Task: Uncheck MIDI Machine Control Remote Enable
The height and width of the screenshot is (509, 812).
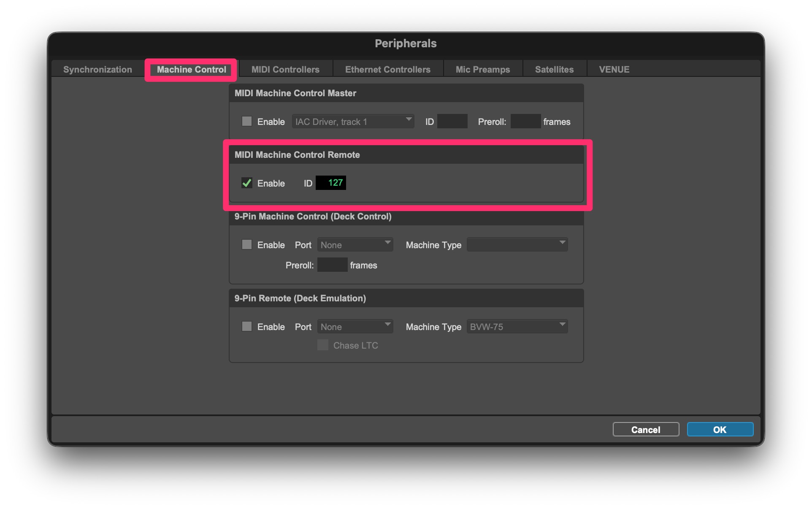Action: pyautogui.click(x=247, y=183)
